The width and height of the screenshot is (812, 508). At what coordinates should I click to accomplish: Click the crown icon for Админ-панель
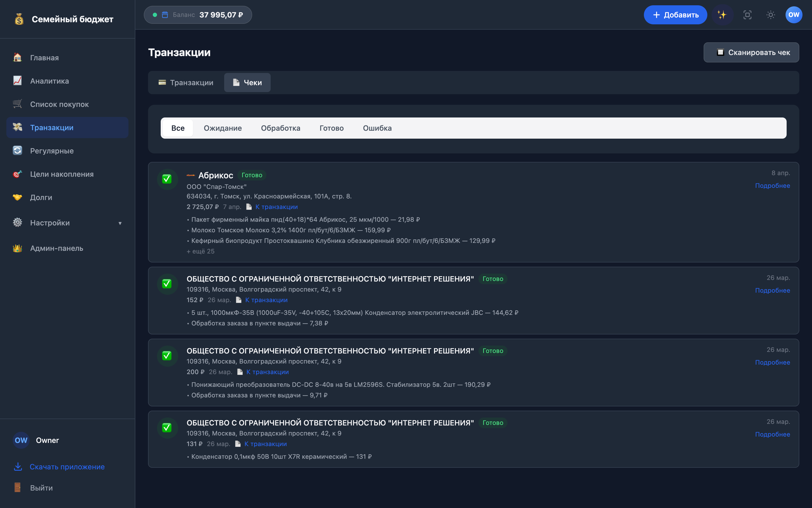[x=17, y=248]
